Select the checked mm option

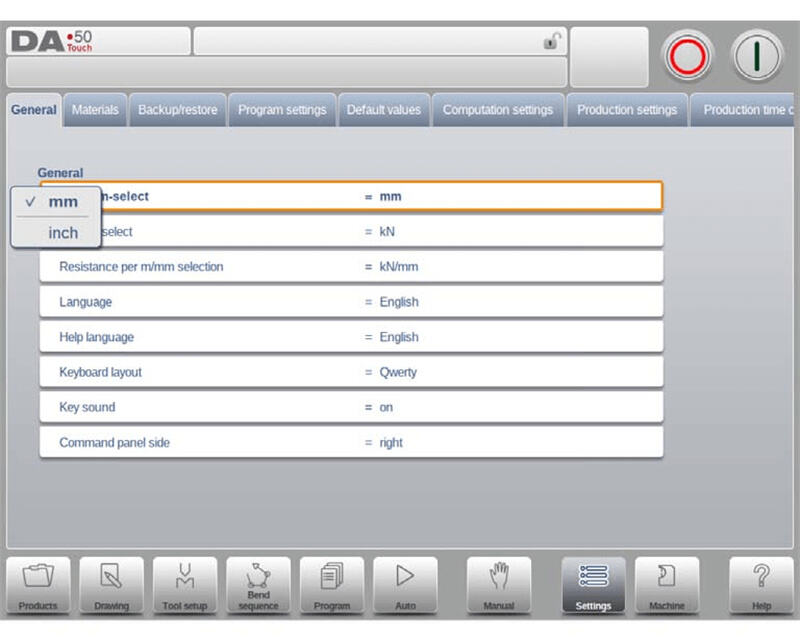click(x=62, y=202)
